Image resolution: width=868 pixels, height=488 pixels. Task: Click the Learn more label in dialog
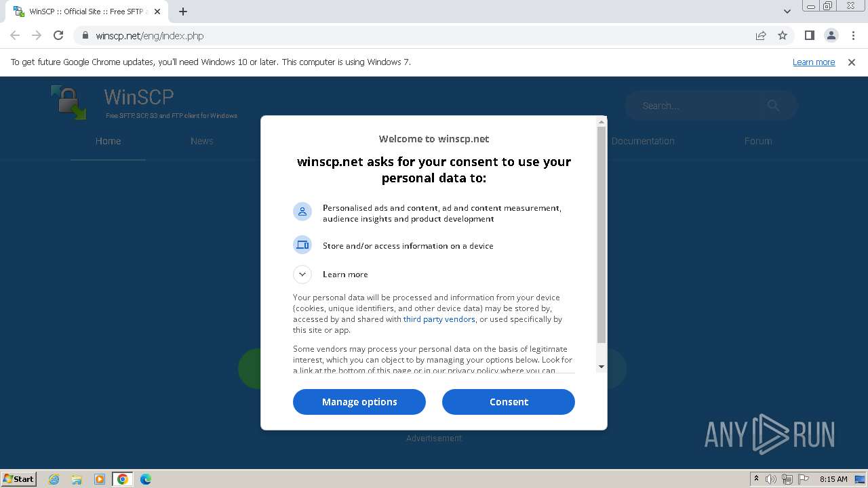point(345,274)
